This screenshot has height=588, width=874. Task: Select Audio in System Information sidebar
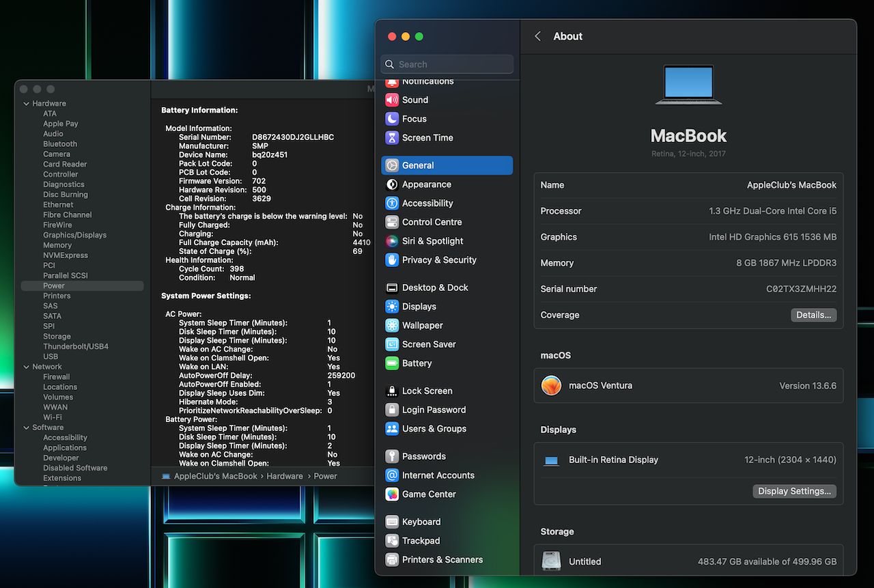pyautogui.click(x=53, y=134)
